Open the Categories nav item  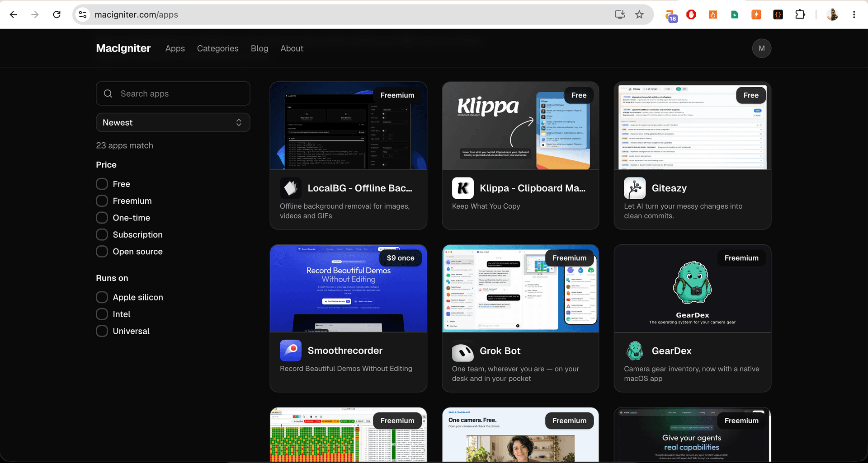click(x=217, y=48)
